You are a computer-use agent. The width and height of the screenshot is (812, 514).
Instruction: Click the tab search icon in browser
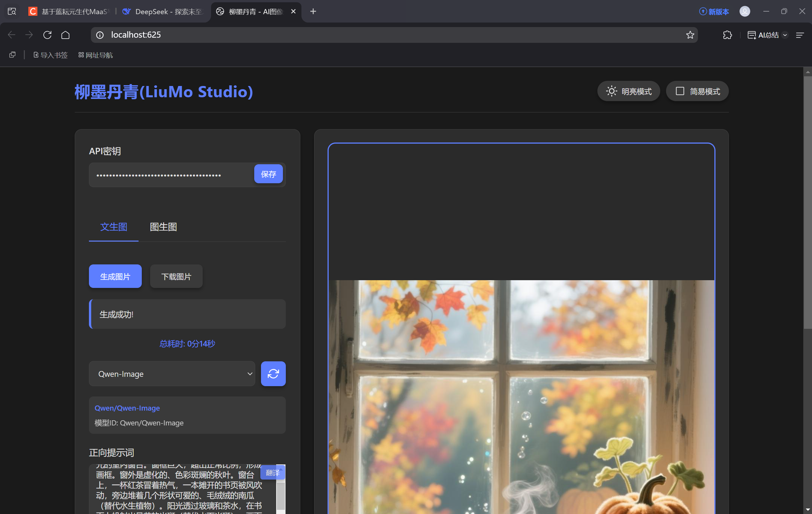click(x=12, y=12)
